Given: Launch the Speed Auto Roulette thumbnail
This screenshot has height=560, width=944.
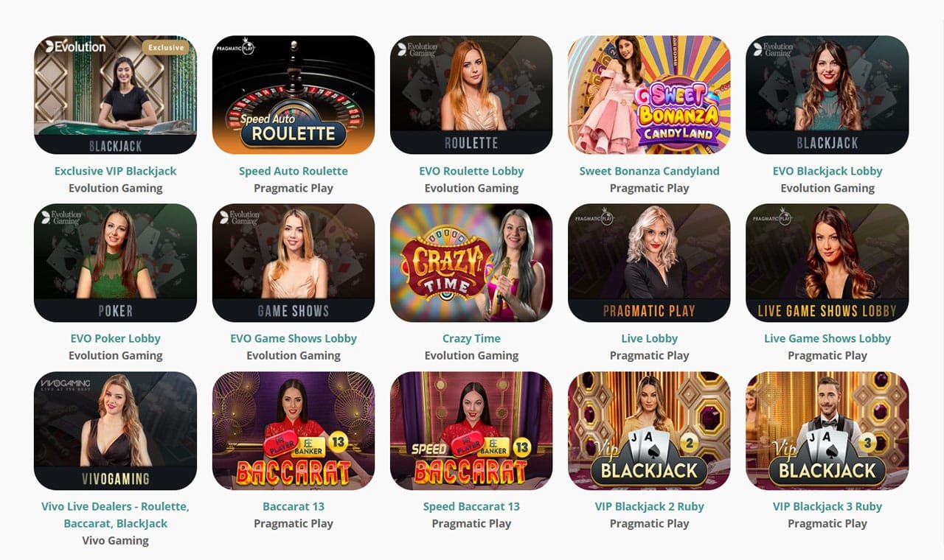Looking at the screenshot, I should pos(294,95).
